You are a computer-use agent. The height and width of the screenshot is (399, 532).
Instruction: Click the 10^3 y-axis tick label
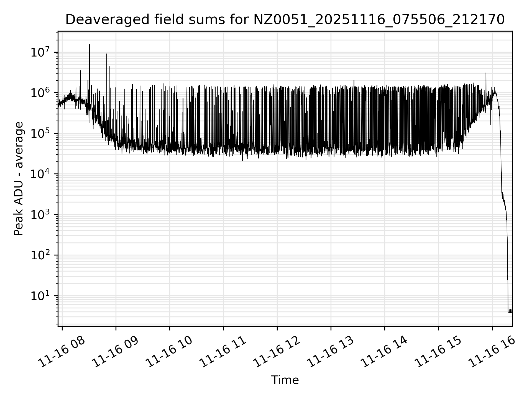40,215
